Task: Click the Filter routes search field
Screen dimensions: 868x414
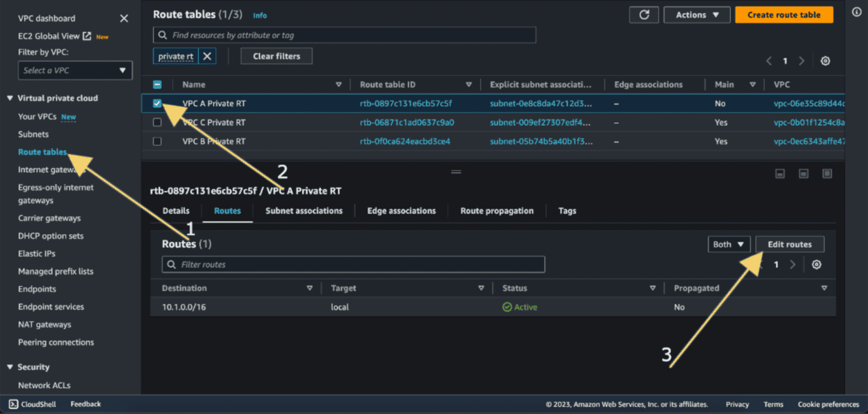Action: [353, 264]
